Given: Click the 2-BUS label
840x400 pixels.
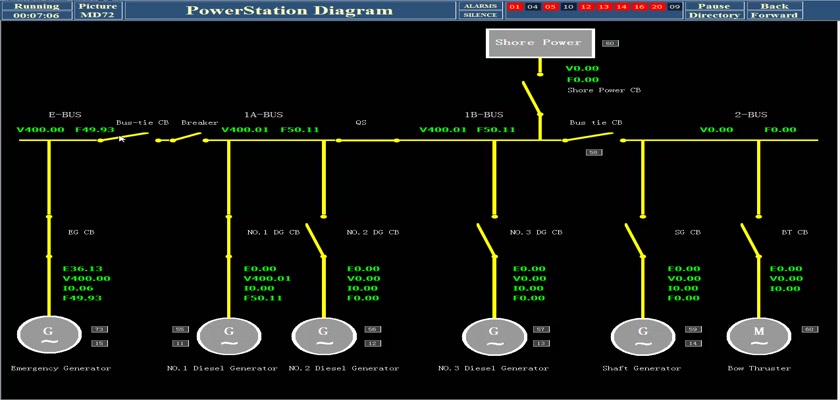Looking at the screenshot, I should coord(751,115).
